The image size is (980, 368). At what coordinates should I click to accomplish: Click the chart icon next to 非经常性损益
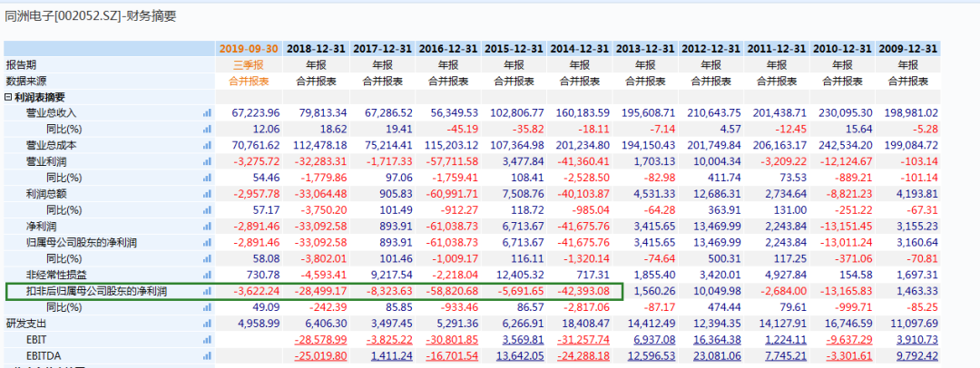point(207,275)
